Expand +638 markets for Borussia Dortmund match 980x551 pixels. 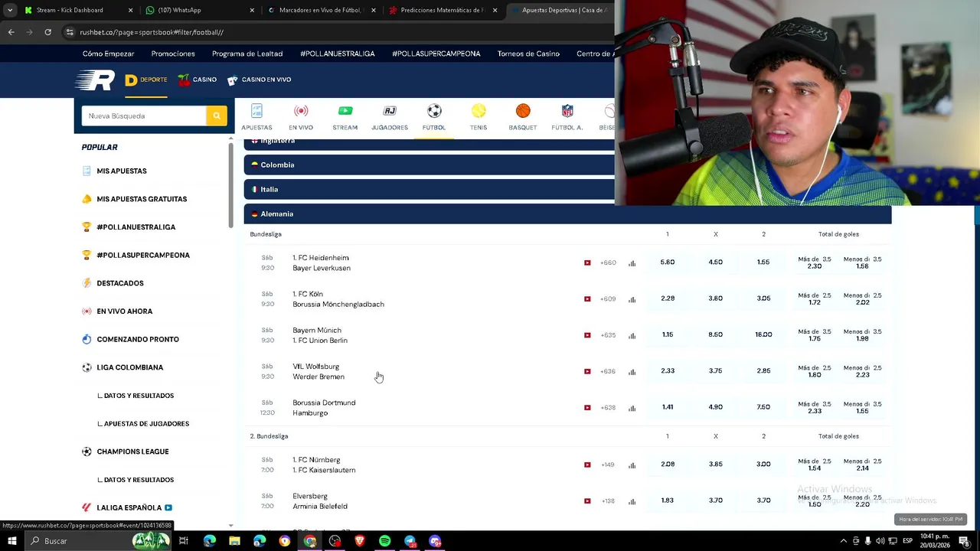[608, 408]
